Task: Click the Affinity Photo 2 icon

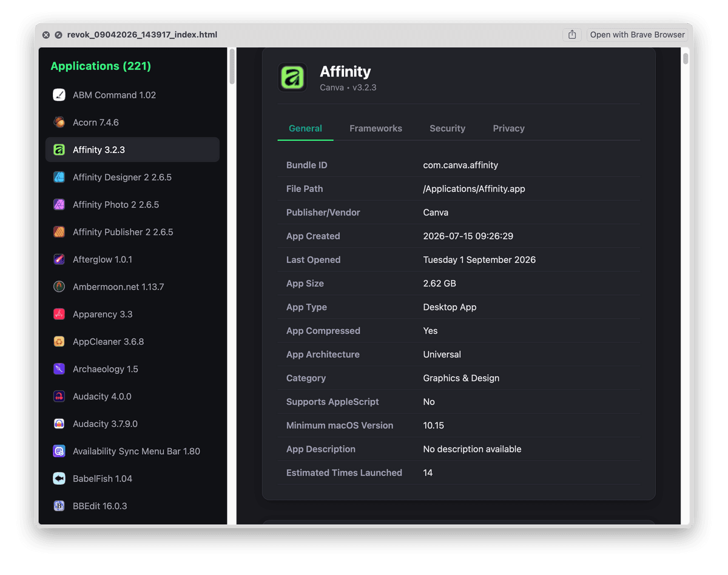Action: point(59,205)
